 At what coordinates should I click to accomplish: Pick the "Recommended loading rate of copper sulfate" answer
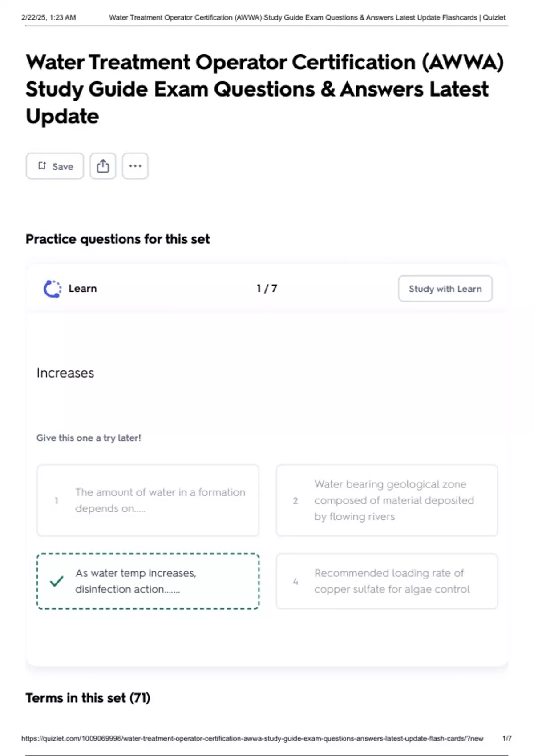point(392,581)
